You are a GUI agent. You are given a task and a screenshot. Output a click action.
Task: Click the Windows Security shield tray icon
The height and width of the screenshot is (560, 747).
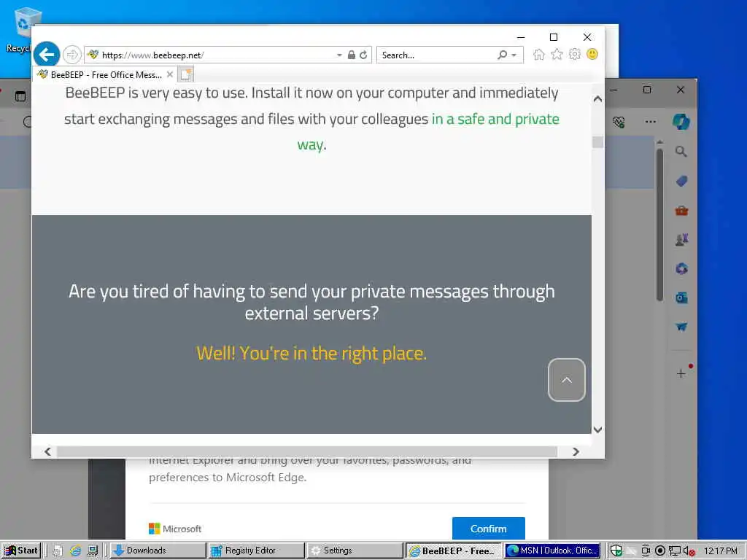click(x=616, y=551)
